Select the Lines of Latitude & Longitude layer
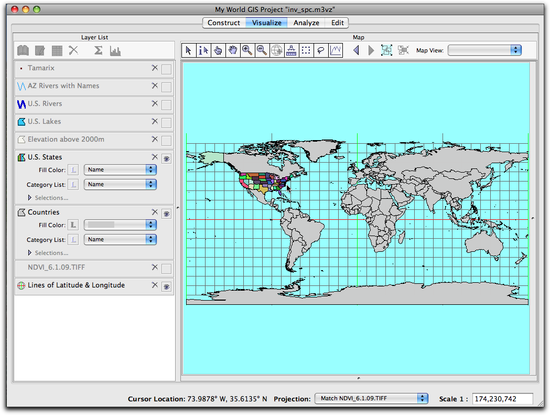 pos(76,285)
